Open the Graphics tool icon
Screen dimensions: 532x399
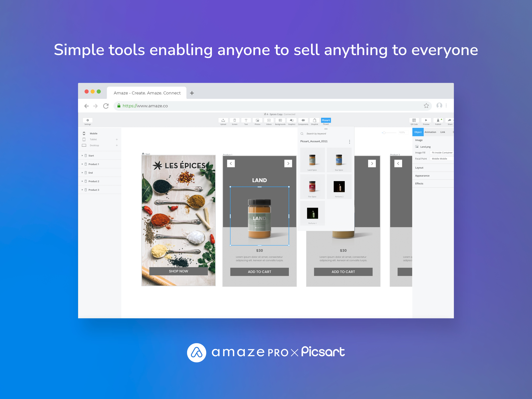click(x=292, y=120)
